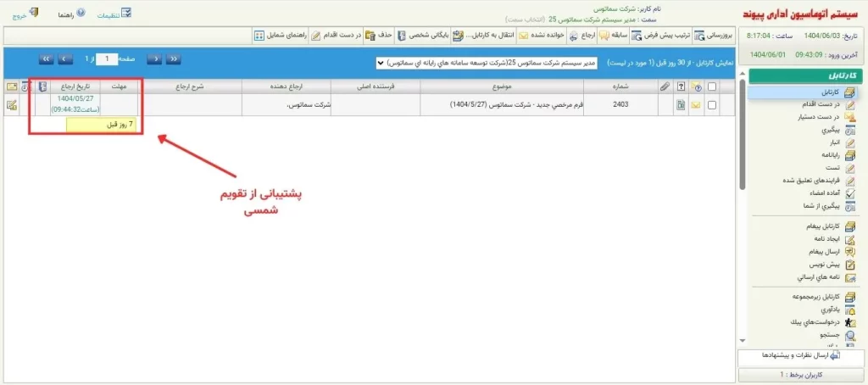
Task: Open پیش نویس drafts in sidebar
Action: [x=834, y=265]
